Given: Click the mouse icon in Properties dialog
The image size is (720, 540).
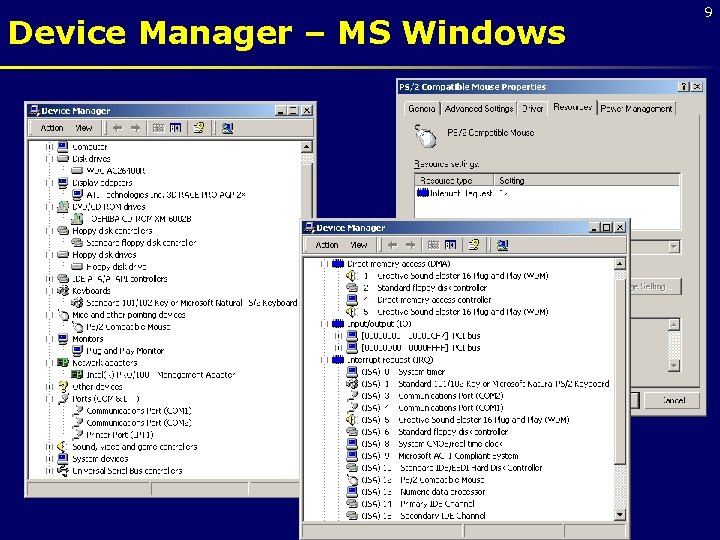Looking at the screenshot, I should point(426,136).
